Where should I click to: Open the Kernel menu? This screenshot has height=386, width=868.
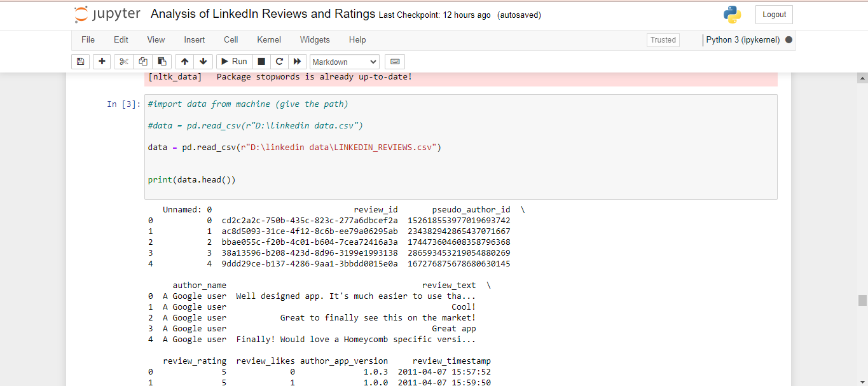(x=268, y=39)
